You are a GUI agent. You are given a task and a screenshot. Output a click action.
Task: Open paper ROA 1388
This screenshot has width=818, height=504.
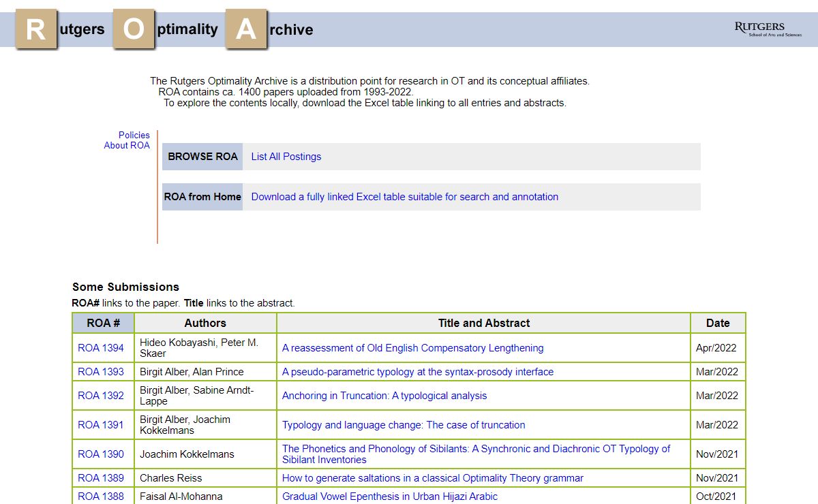click(101, 497)
